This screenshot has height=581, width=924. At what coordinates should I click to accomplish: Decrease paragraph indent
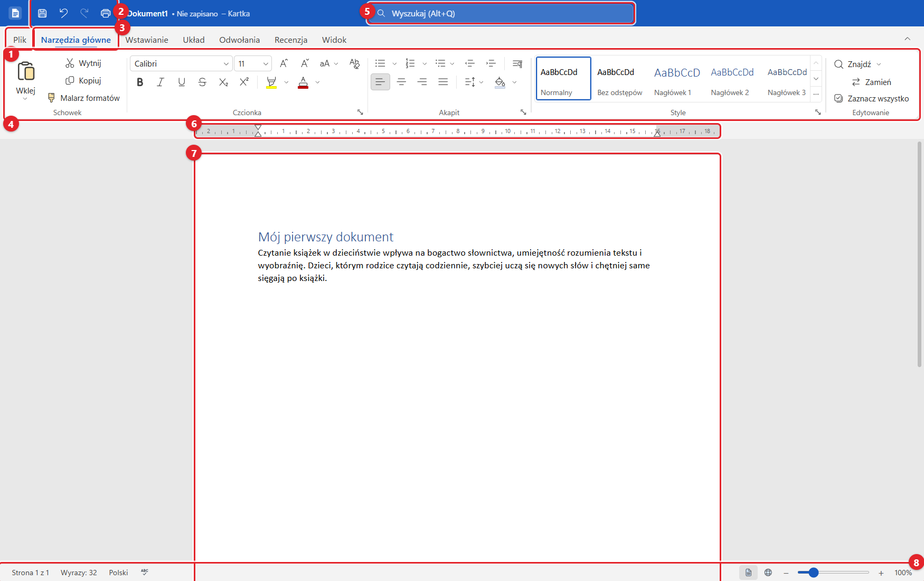(470, 63)
